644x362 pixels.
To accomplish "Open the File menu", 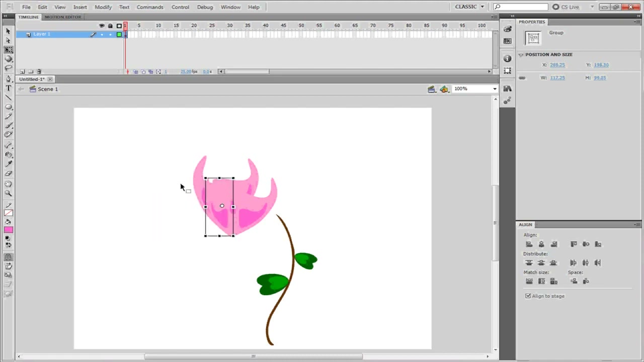I will (x=26, y=7).
